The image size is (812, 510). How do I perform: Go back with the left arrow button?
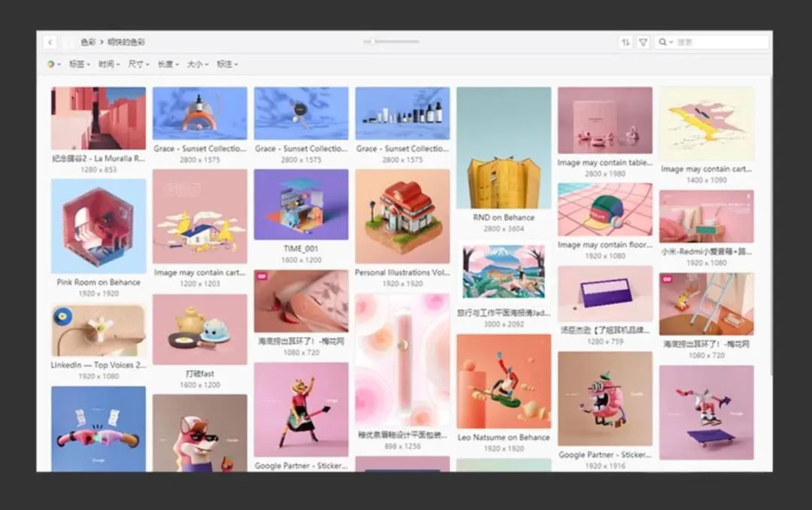pos(50,42)
